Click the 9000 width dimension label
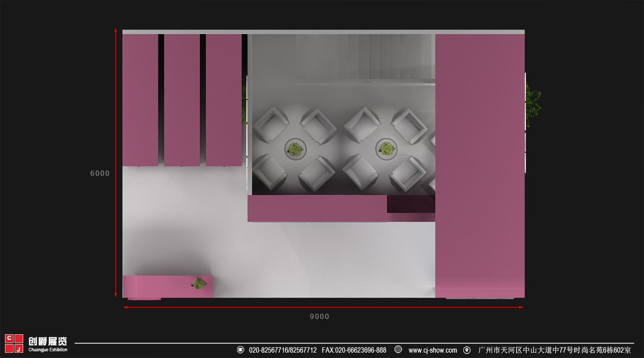This screenshot has height=358, width=644. [x=319, y=316]
